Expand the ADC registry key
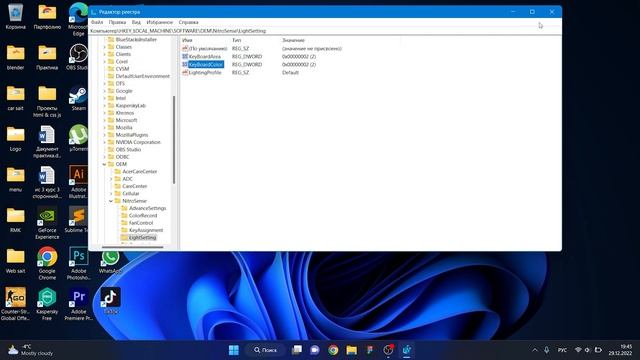 pyautogui.click(x=111, y=179)
